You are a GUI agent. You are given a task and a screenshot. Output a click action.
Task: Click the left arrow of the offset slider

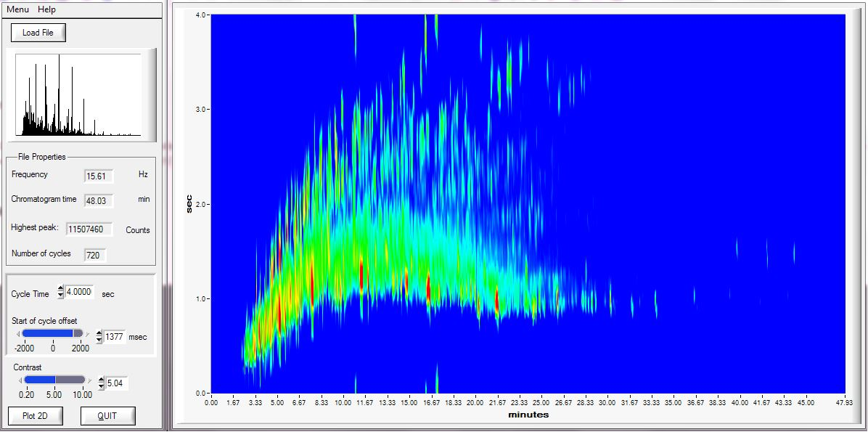tap(18, 333)
